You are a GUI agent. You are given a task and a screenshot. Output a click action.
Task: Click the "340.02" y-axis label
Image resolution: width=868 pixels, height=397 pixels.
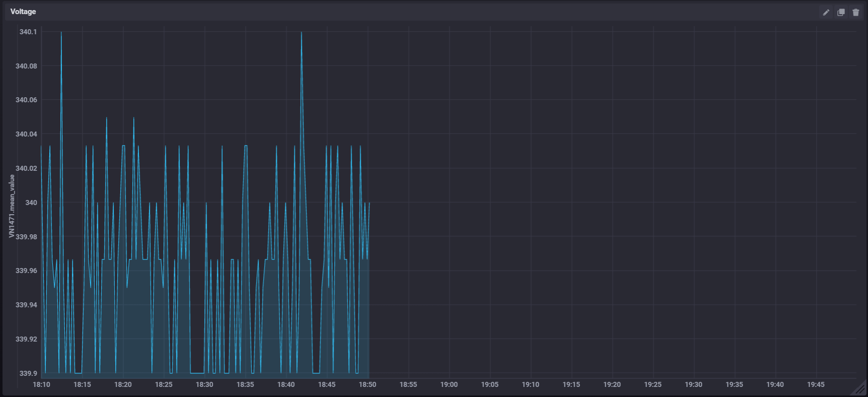(26, 168)
